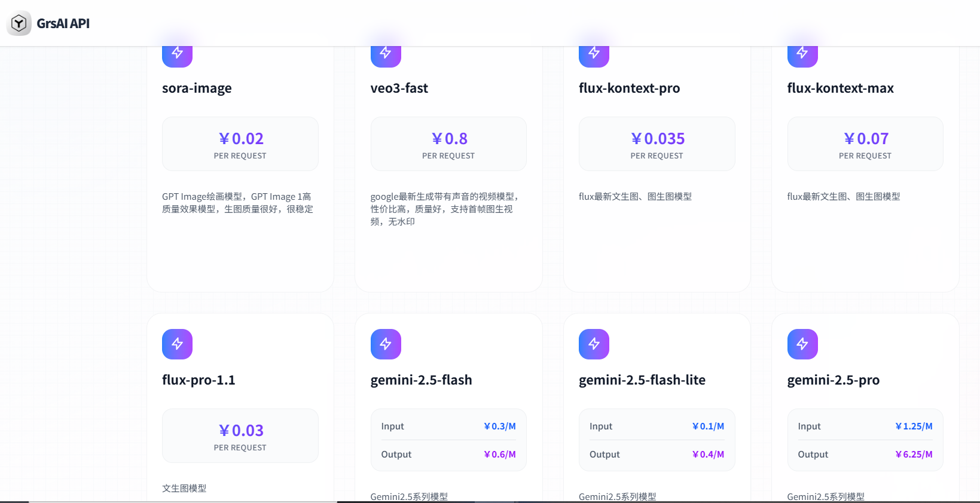This screenshot has height=503, width=980.
Task: Click the gemini-2.5-pro lightning icon
Action: (x=802, y=344)
